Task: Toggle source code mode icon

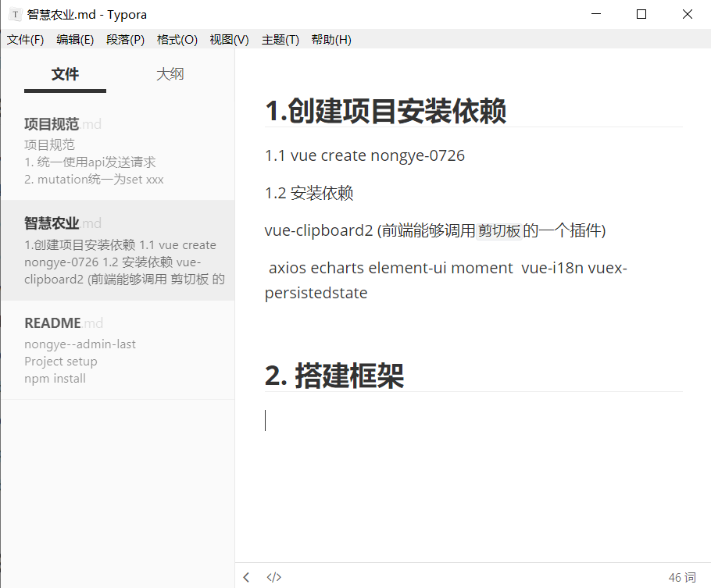Action: [x=273, y=578]
